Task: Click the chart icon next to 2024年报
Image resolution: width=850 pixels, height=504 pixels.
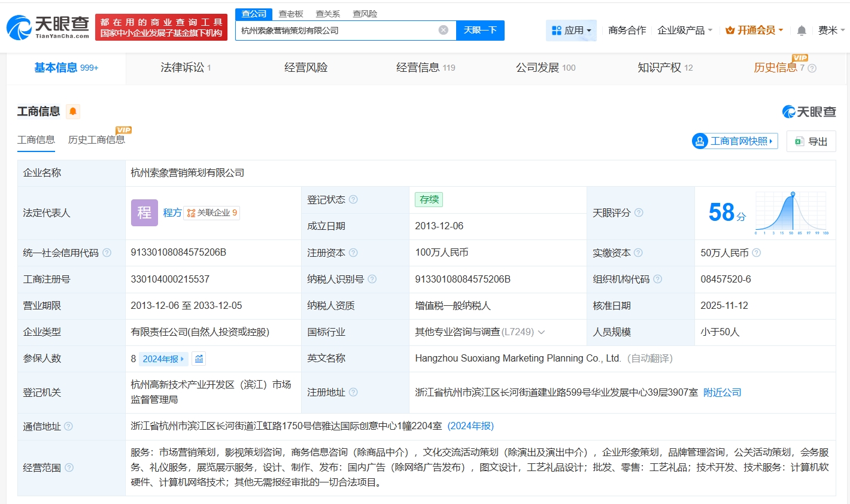Action: tap(199, 359)
